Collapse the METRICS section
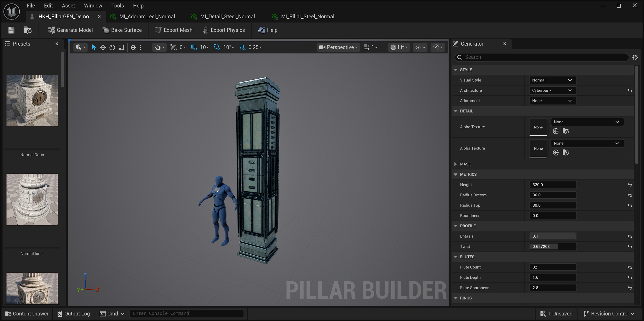The image size is (644, 321). pyautogui.click(x=456, y=174)
